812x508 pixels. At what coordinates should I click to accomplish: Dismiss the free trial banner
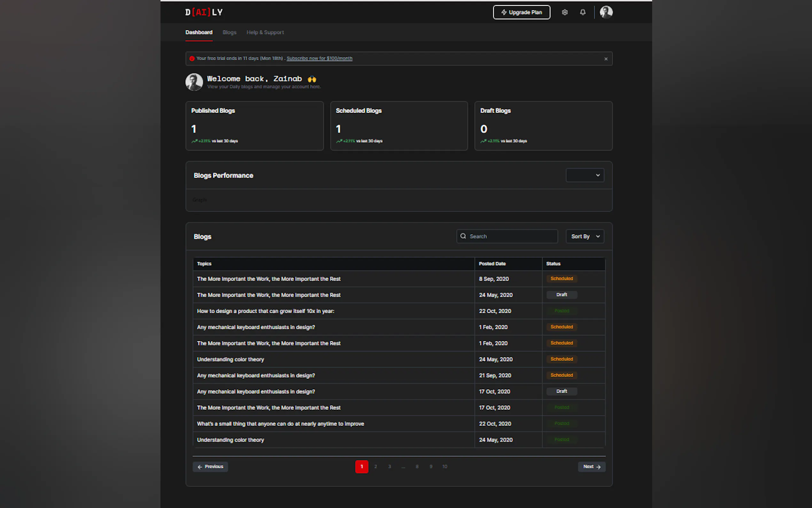point(606,59)
